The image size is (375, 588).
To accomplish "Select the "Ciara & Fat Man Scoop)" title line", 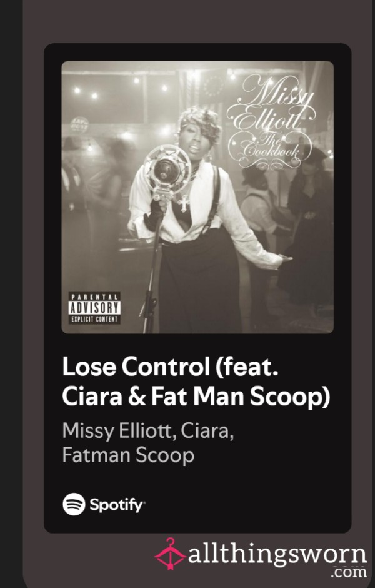I will tap(196, 397).
